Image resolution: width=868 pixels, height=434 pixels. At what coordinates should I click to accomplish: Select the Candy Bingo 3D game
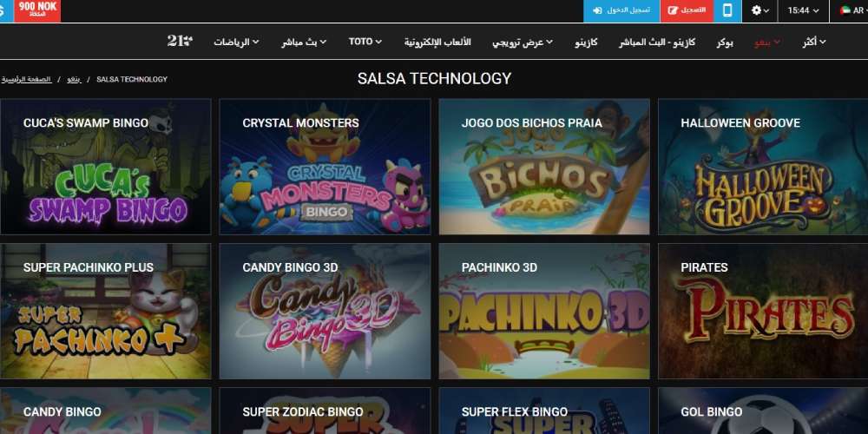pyautogui.click(x=325, y=311)
